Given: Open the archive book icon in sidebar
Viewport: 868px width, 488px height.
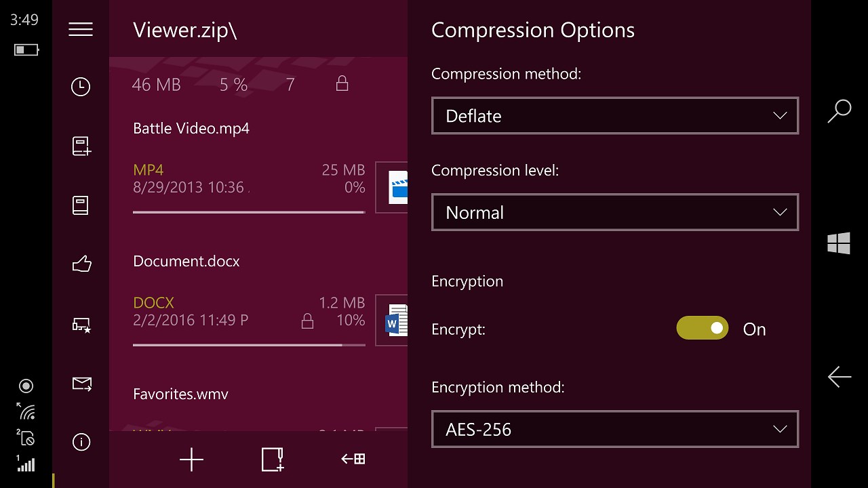Looking at the screenshot, I should pos(81,205).
